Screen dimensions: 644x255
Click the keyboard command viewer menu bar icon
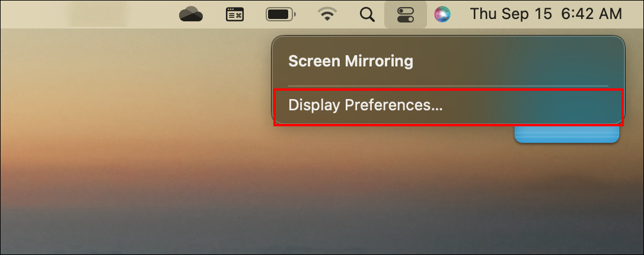(235, 14)
